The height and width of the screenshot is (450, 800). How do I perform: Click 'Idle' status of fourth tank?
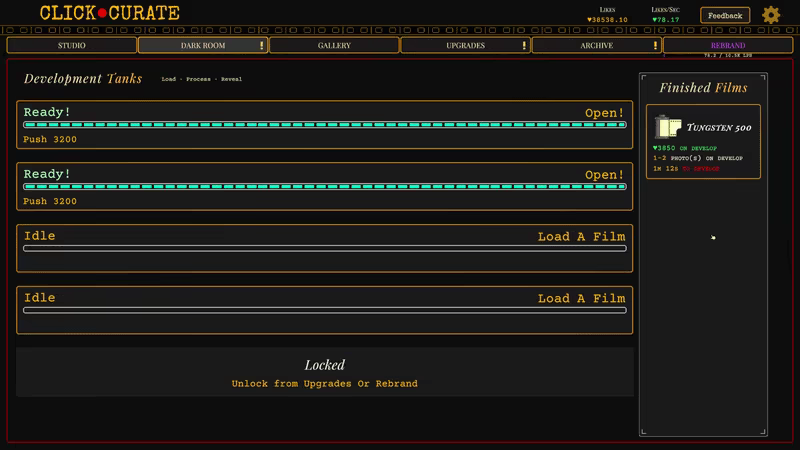pyautogui.click(x=40, y=297)
